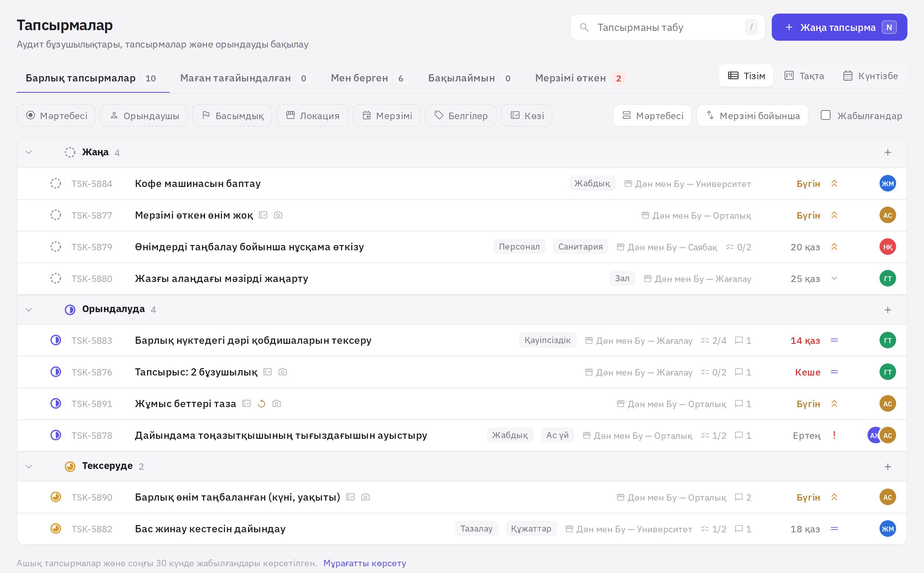Image resolution: width=924 pixels, height=573 pixels.
Task: Click checklist source icon on Тапсырыс: 2 бұзушылық
Action: point(268,372)
